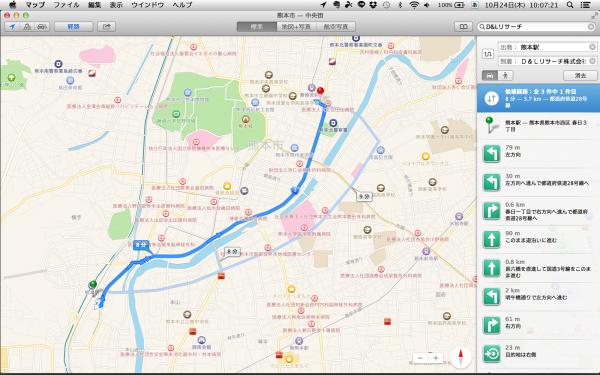Clear the D&Lリサーチ search field
The image size is (600, 375).
click(591, 27)
